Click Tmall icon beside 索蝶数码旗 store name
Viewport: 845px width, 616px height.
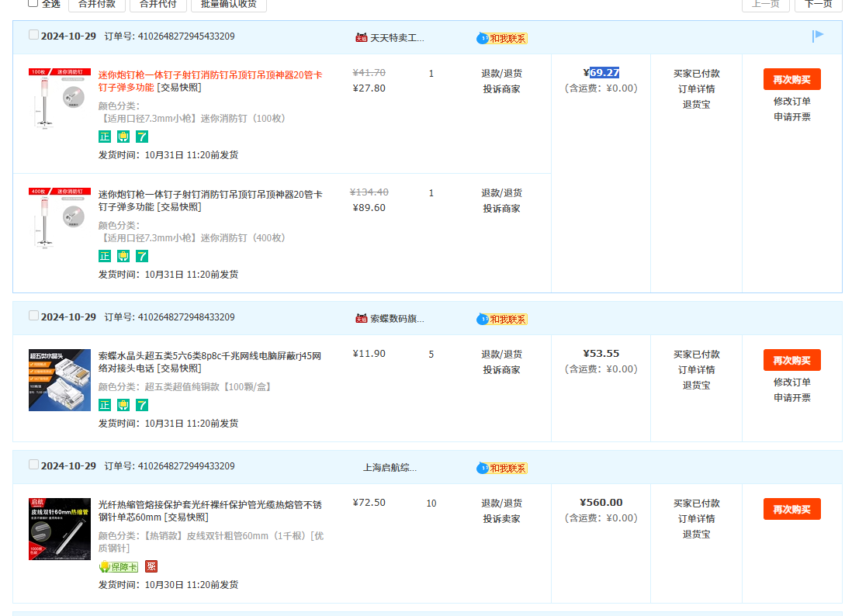pos(361,318)
